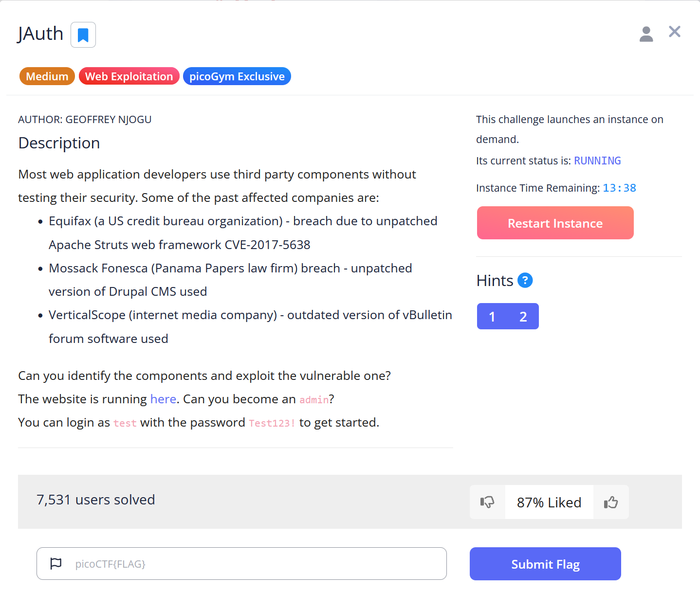
Task: Click the JAuth challenge title
Action: 40,34
